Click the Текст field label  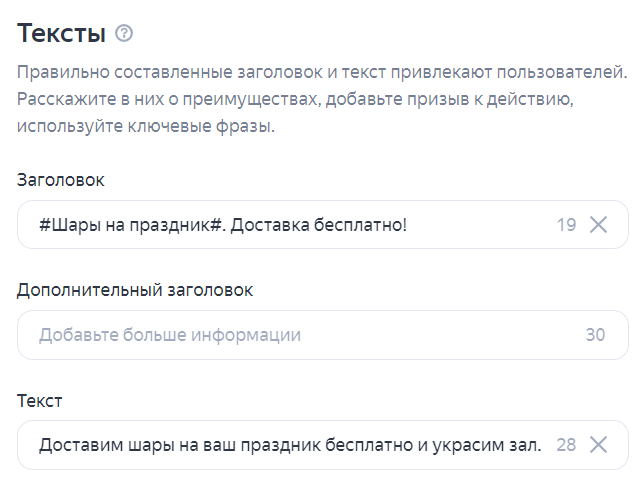pos(40,400)
